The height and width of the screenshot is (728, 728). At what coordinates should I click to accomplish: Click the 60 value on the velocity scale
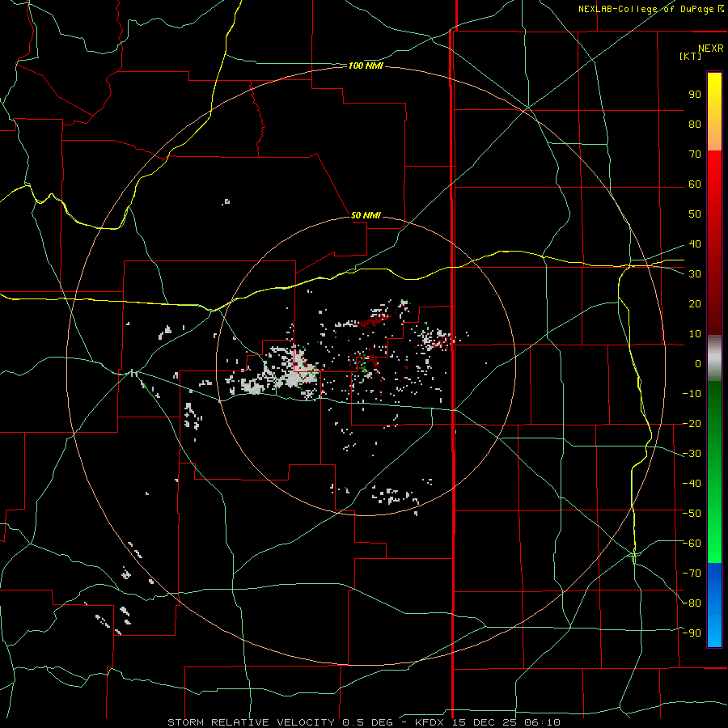coord(695,184)
